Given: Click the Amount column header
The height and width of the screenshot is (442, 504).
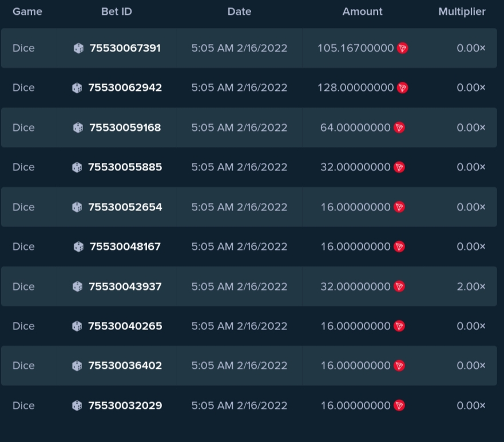Looking at the screenshot, I should click(x=363, y=12).
